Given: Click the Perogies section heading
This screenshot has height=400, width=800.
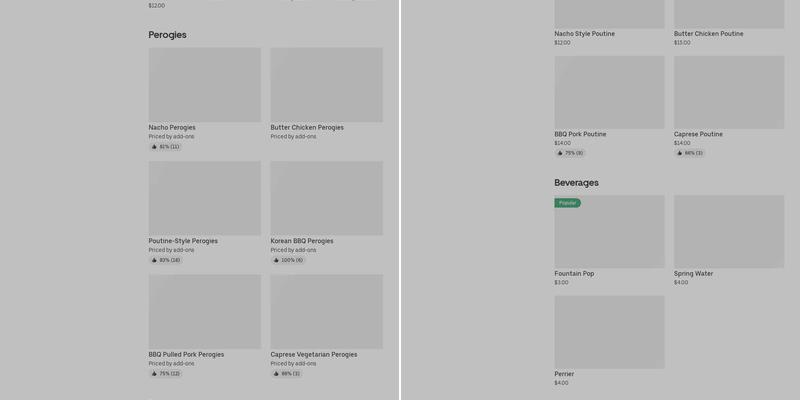Looking at the screenshot, I should click(x=167, y=35).
